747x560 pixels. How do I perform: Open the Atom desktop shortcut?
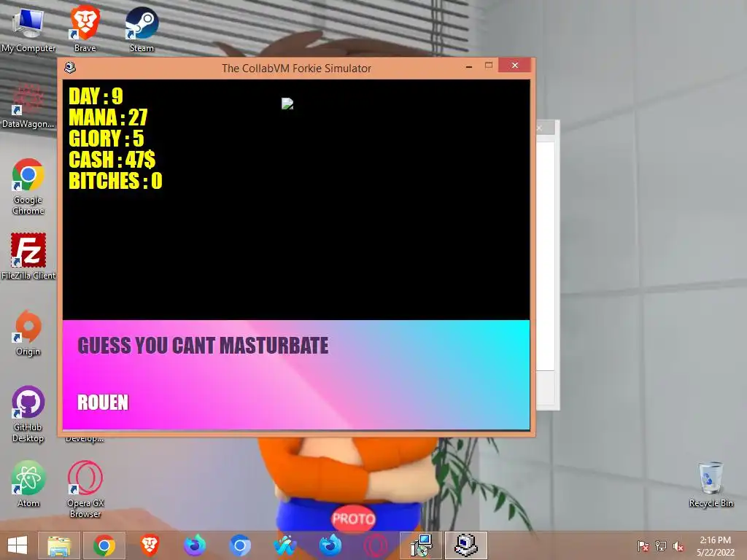click(x=28, y=484)
